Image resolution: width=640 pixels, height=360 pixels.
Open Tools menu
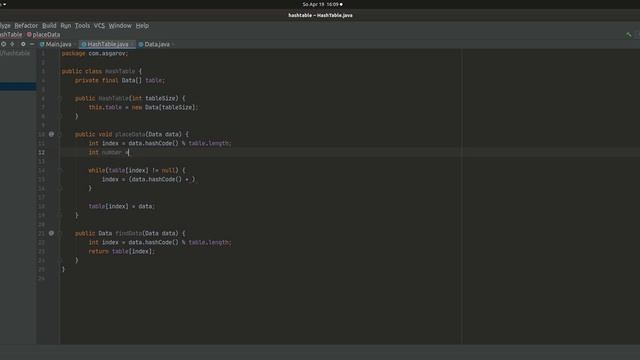[x=82, y=25]
